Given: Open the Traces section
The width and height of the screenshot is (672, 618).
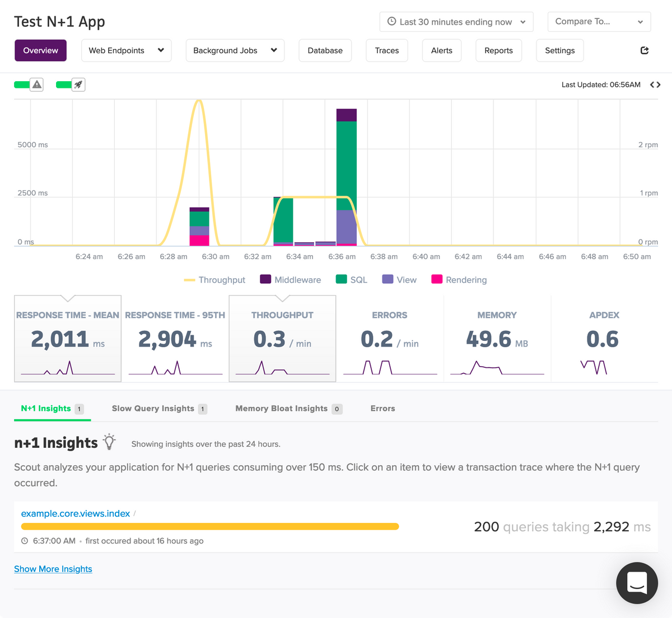Looking at the screenshot, I should coord(387,50).
